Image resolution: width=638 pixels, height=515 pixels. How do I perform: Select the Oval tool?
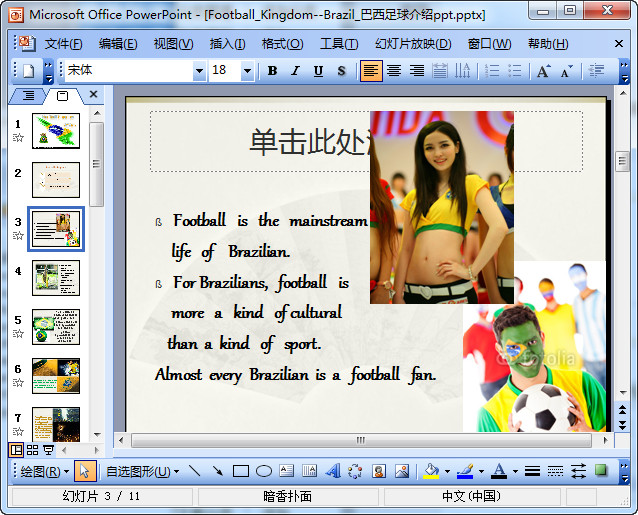click(x=264, y=471)
